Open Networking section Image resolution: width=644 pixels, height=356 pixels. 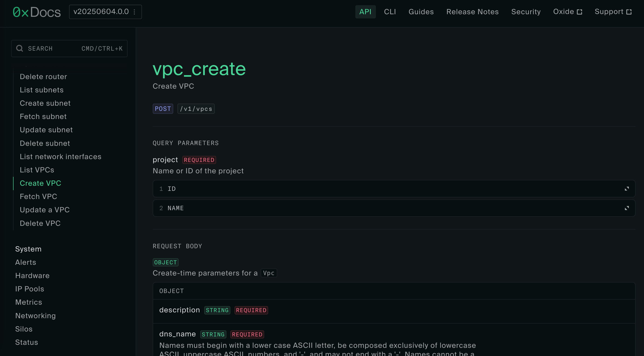click(35, 315)
